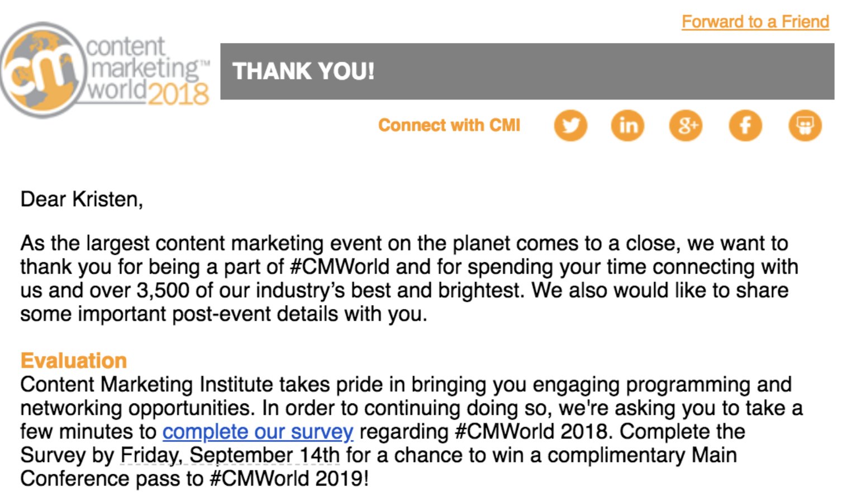
Task: Click the Dear Kristen greeting
Action: (x=82, y=199)
